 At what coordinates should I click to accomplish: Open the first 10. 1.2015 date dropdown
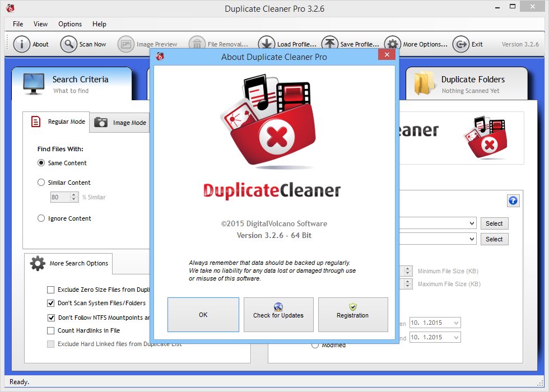(x=456, y=323)
